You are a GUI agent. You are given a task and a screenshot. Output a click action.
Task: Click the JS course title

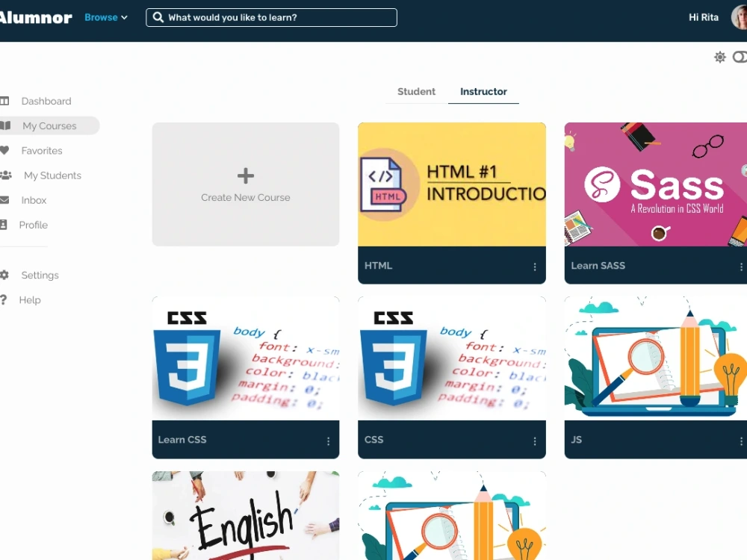coord(576,440)
